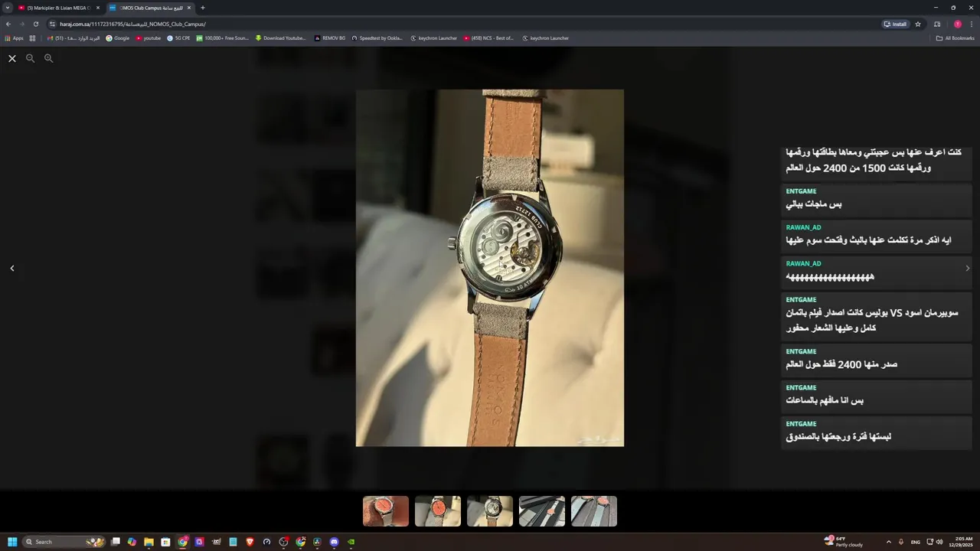Open volume control in system tray
This screenshot has width=980, height=551.
coord(939,542)
